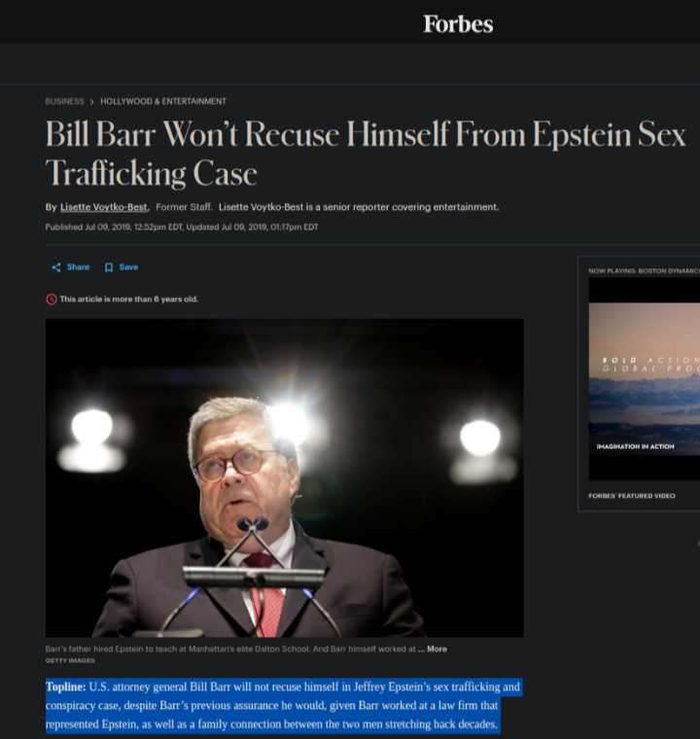Open Hollywood & Entertainment breadcrumb
Screen dimensions: 700x739
coord(163,101)
